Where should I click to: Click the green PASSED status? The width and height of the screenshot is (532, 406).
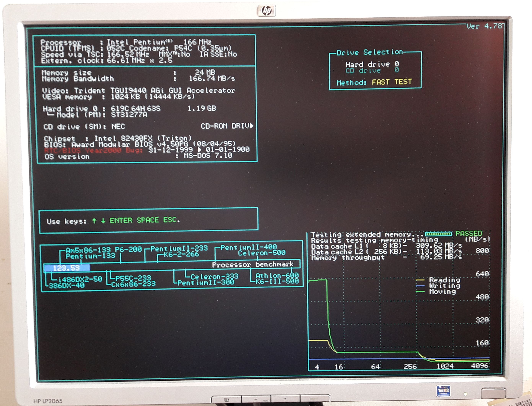click(469, 233)
